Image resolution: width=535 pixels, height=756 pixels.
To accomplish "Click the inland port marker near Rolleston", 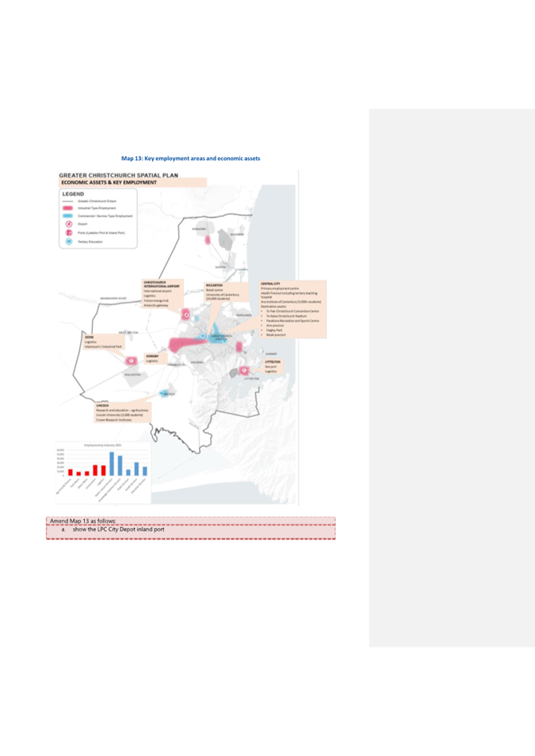I will [130, 360].
